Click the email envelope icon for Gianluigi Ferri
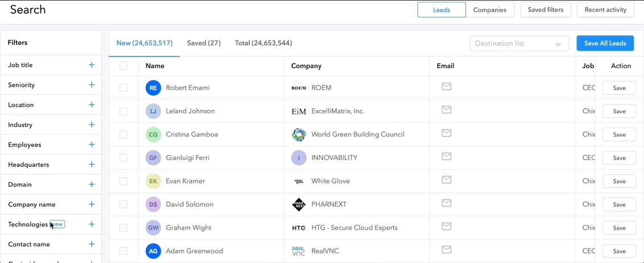Viewport: 644px width, 263px height. [x=447, y=157]
